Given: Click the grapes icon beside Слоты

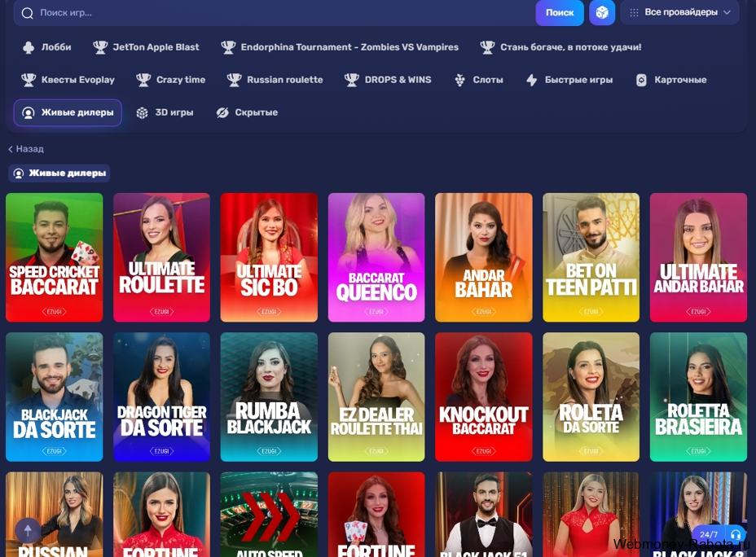Looking at the screenshot, I should tap(460, 80).
